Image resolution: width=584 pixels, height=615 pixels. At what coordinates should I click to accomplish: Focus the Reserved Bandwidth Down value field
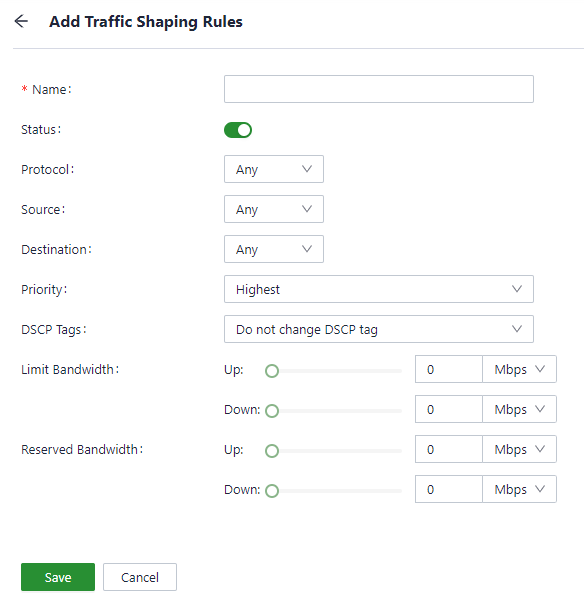click(449, 489)
